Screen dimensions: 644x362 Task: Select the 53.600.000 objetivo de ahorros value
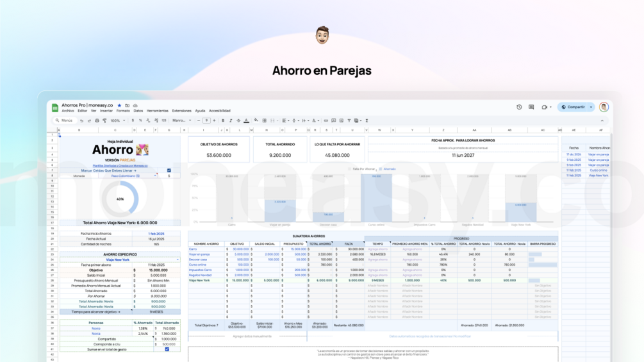coord(219,156)
